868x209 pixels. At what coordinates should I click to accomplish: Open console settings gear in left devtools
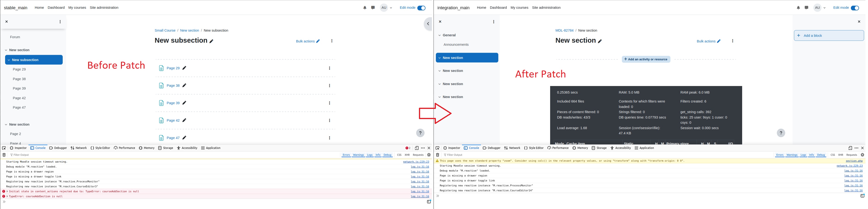(x=429, y=155)
